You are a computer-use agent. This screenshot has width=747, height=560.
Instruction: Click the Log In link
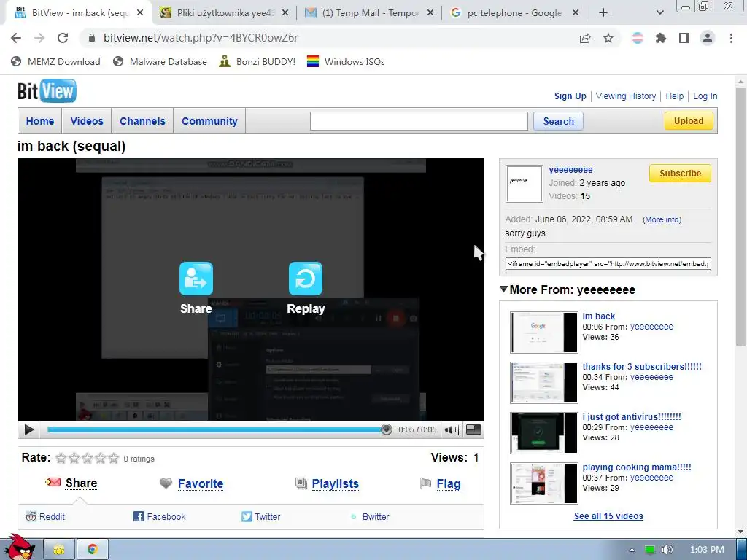point(705,96)
